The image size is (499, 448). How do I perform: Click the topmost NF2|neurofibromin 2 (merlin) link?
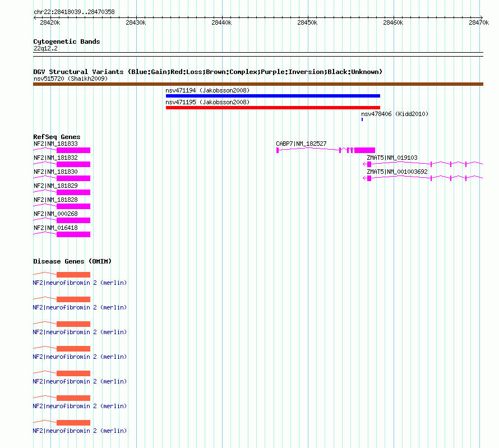point(80,283)
